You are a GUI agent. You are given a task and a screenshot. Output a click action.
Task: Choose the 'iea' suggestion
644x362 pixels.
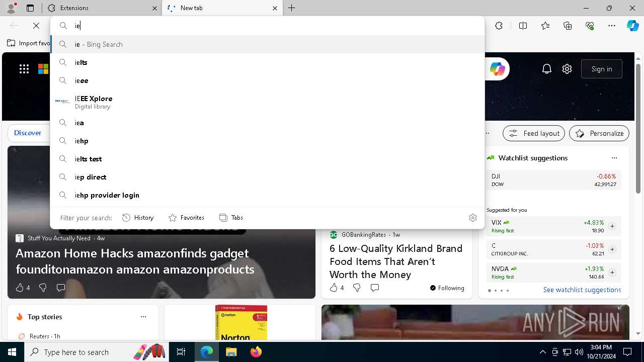coord(267,123)
